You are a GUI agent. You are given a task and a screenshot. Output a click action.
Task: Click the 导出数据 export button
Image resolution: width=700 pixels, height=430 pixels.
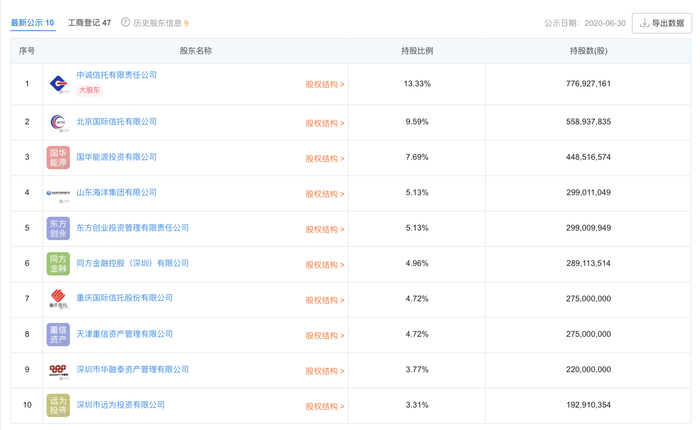662,23
